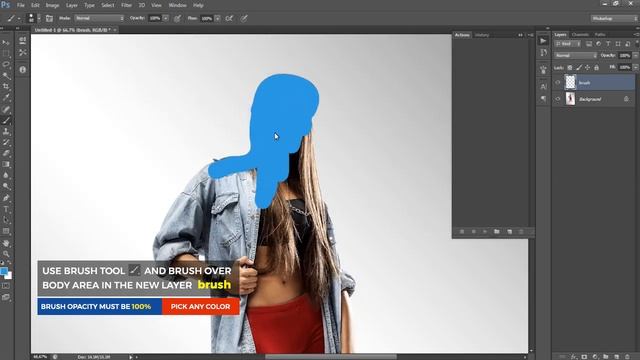Open the Brush Preset picker arrow

39,18
